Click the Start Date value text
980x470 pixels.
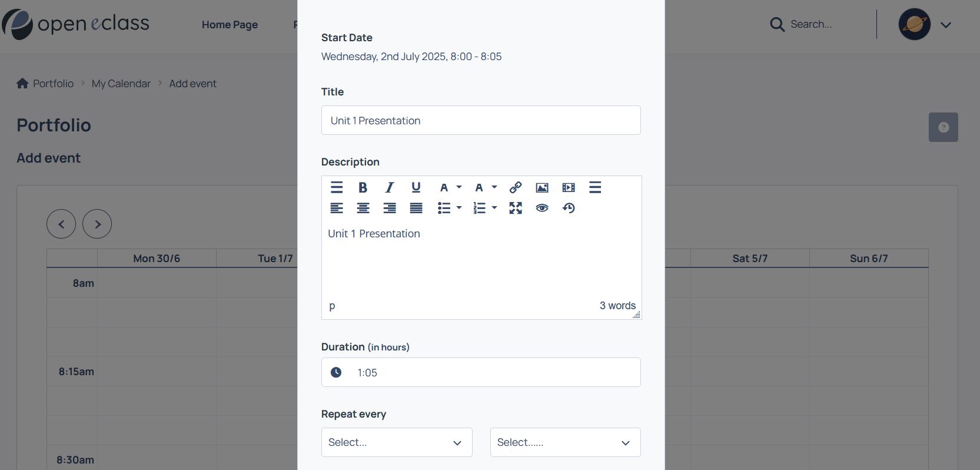click(x=411, y=57)
